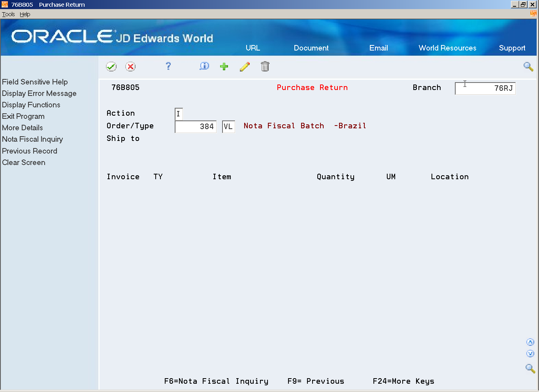Image resolution: width=539 pixels, height=392 pixels.
Task: Click the TY column header
Action: [158, 176]
